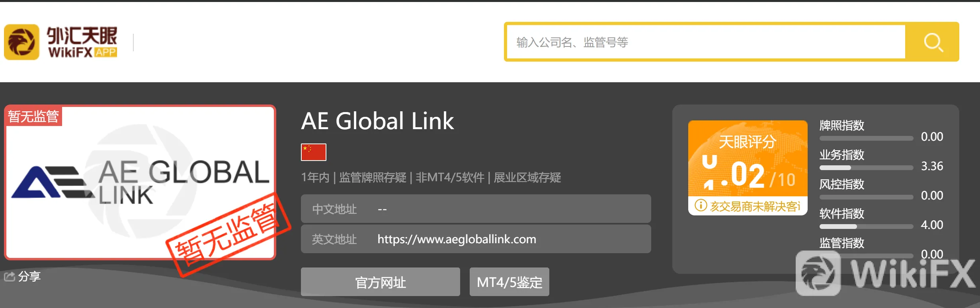Screen dimensions: 980x308
Task: Open the WikiFX APP badge link
Action: pyautogui.click(x=106, y=52)
